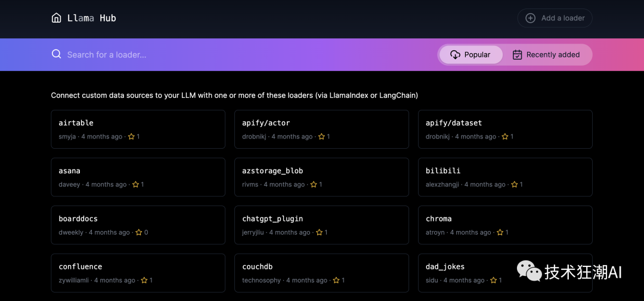The height and width of the screenshot is (301, 644).
Task: Click the Llama Hub home icon
Action: (x=56, y=18)
